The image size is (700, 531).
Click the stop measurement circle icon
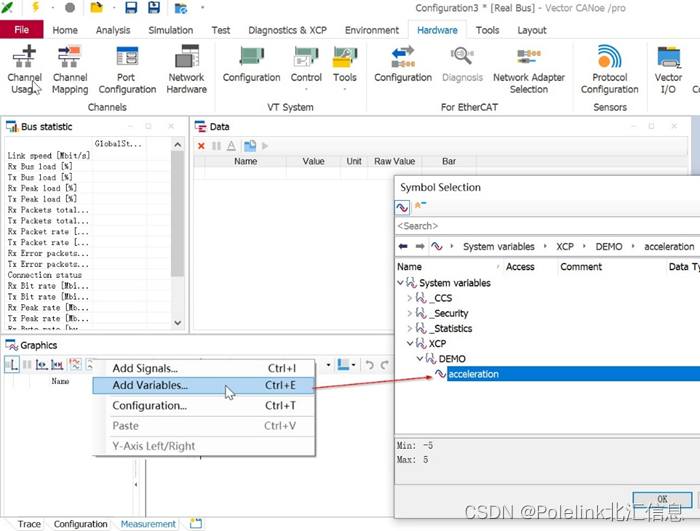(70, 8)
